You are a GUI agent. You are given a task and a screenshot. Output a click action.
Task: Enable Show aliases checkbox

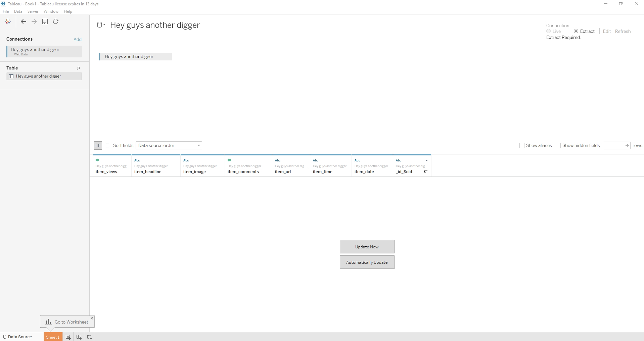[x=522, y=145]
